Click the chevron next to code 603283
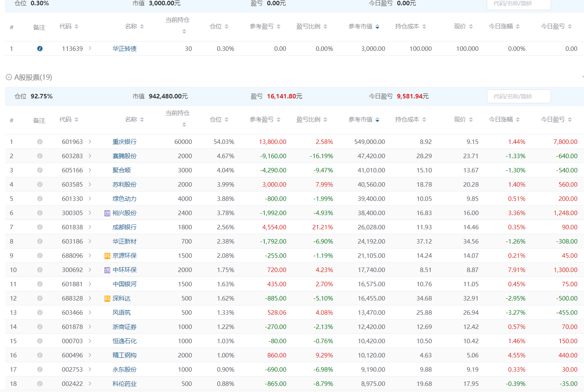584x392 pixels. coord(90,155)
